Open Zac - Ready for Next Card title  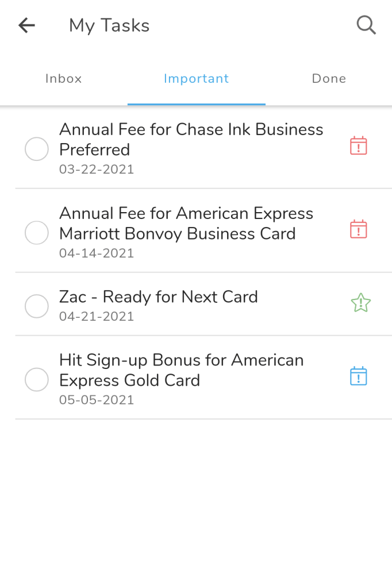tap(159, 297)
